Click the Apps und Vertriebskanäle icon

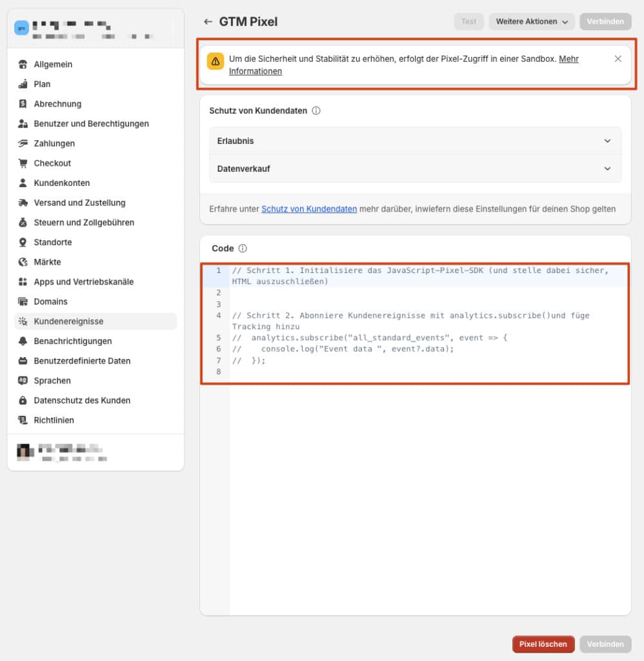(x=23, y=282)
